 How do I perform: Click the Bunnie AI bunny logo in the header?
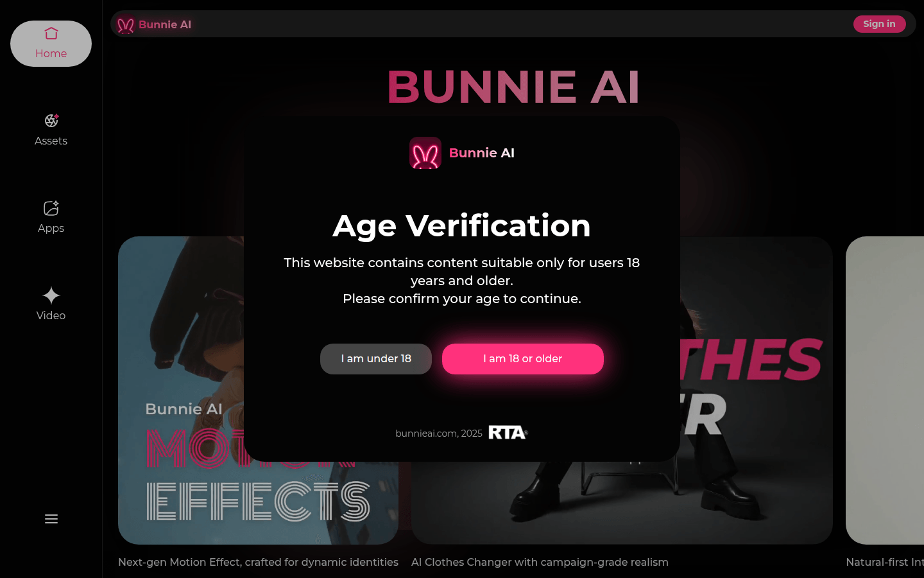[x=125, y=24]
